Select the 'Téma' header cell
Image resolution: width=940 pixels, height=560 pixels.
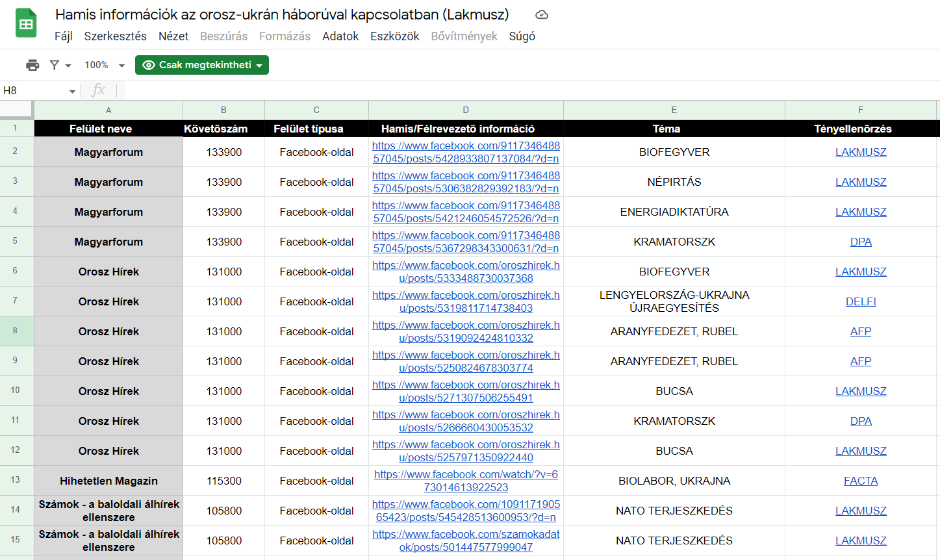pyautogui.click(x=674, y=129)
